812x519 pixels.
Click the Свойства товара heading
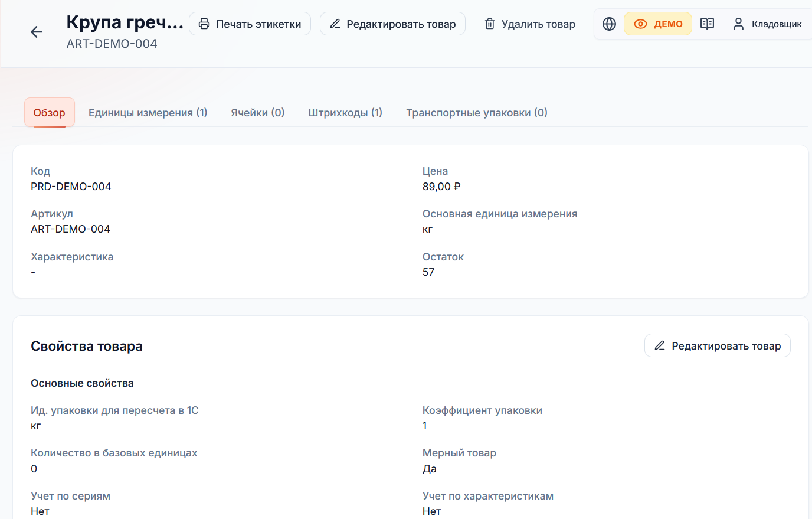[87, 346]
